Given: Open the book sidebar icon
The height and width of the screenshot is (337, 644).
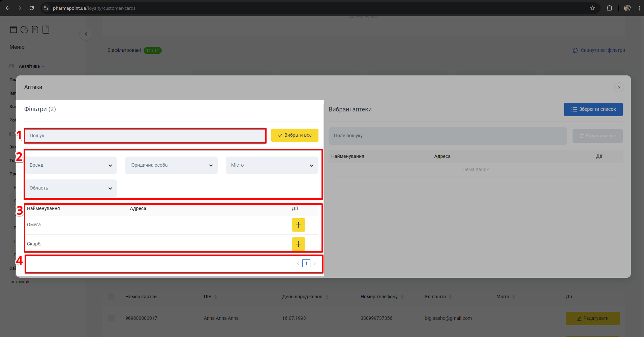Looking at the screenshot, I should click(x=46, y=30).
